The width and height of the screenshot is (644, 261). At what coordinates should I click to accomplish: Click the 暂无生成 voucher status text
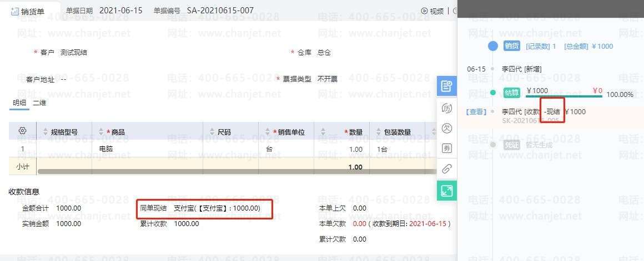539,145
